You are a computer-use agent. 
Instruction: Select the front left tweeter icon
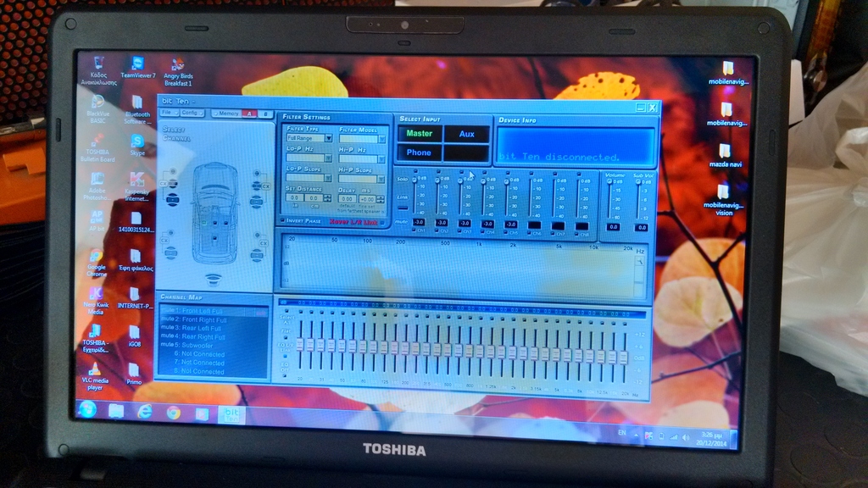[173, 171]
